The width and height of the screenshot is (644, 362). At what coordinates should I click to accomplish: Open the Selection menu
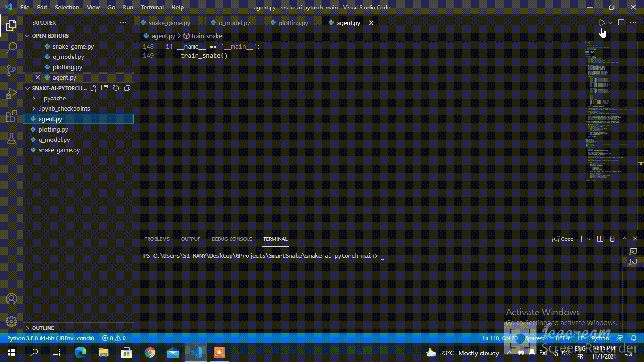(67, 8)
